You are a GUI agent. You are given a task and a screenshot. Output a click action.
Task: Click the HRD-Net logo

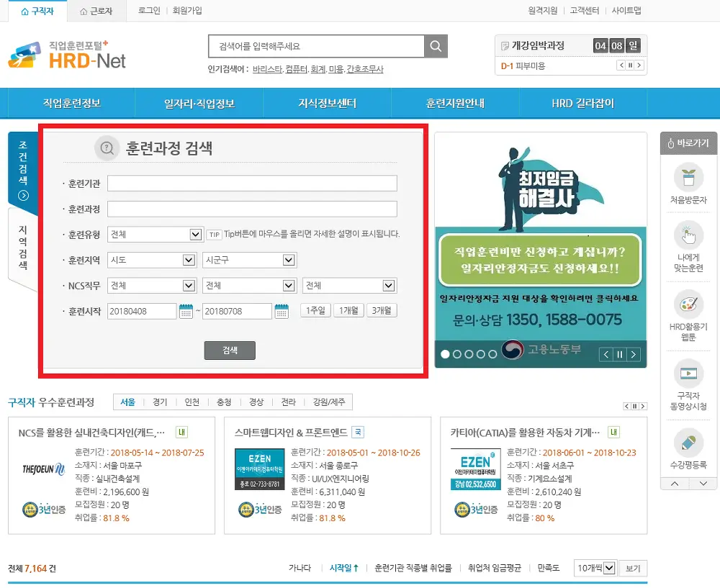click(67, 55)
